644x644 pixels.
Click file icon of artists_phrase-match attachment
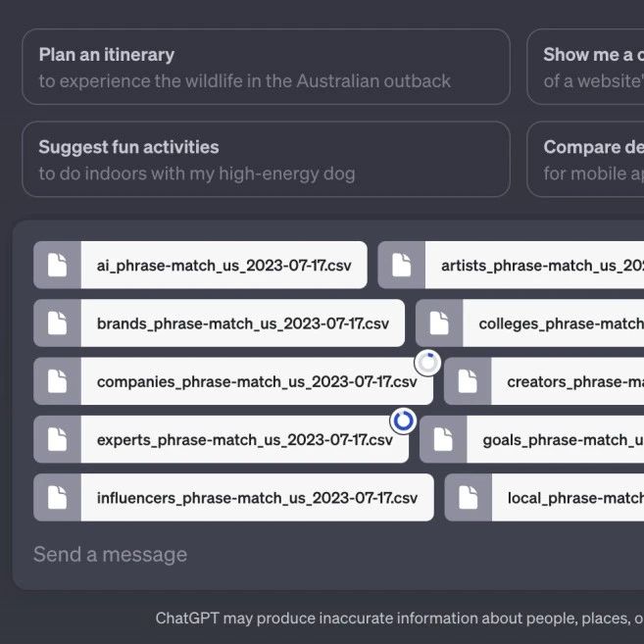[x=401, y=265]
